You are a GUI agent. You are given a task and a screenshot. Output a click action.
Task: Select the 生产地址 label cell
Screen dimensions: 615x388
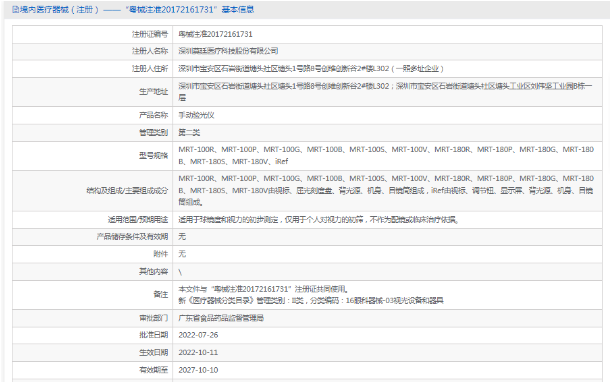[x=93, y=92]
